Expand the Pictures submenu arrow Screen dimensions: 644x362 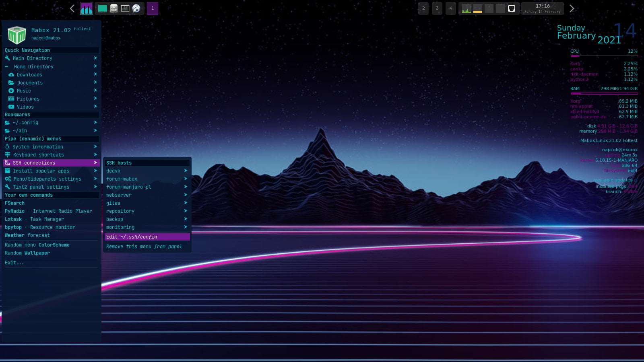pos(95,99)
